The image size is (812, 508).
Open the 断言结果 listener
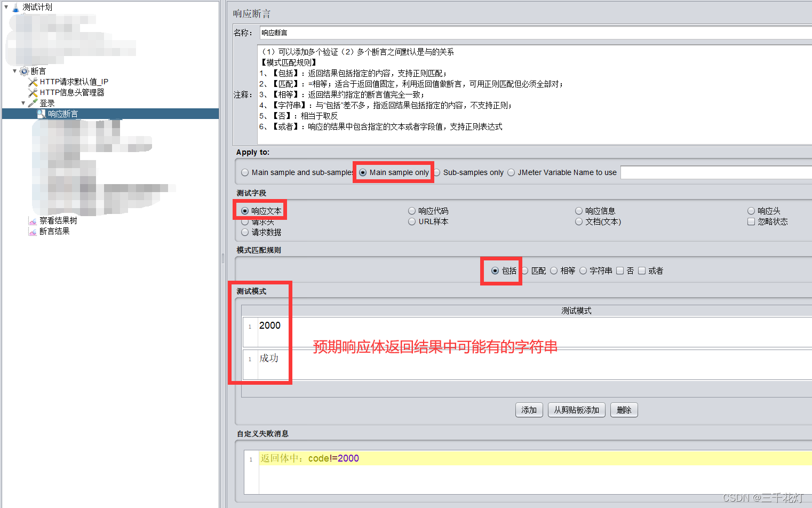[53, 231]
